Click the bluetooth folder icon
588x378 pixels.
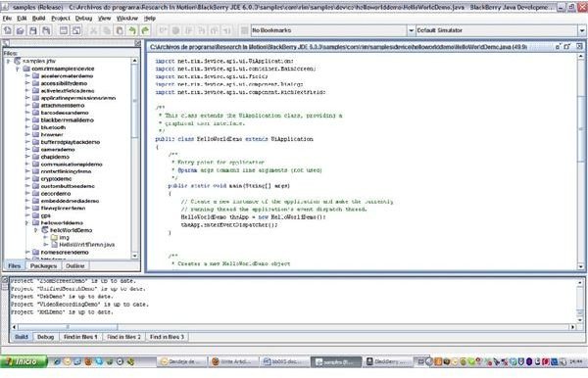[x=36, y=127]
